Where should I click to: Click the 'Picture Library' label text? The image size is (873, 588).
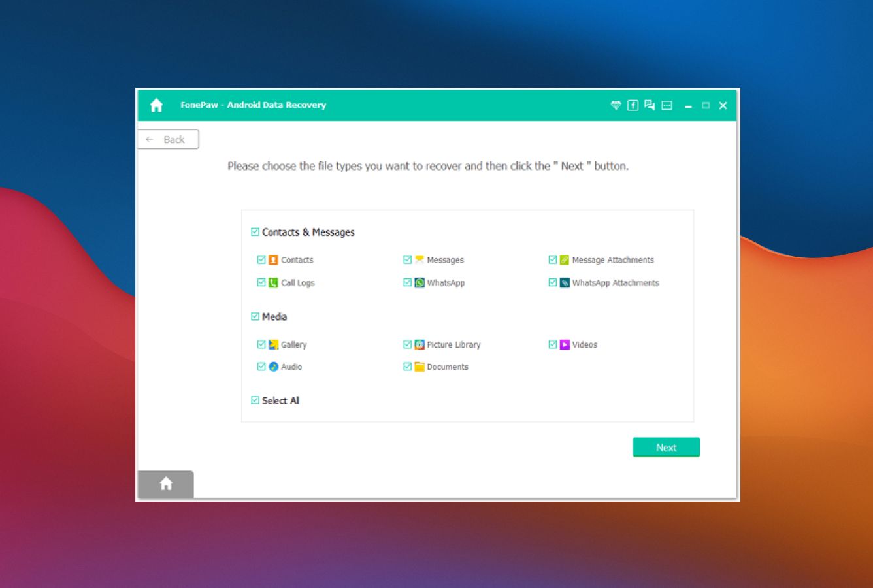pyautogui.click(x=453, y=344)
